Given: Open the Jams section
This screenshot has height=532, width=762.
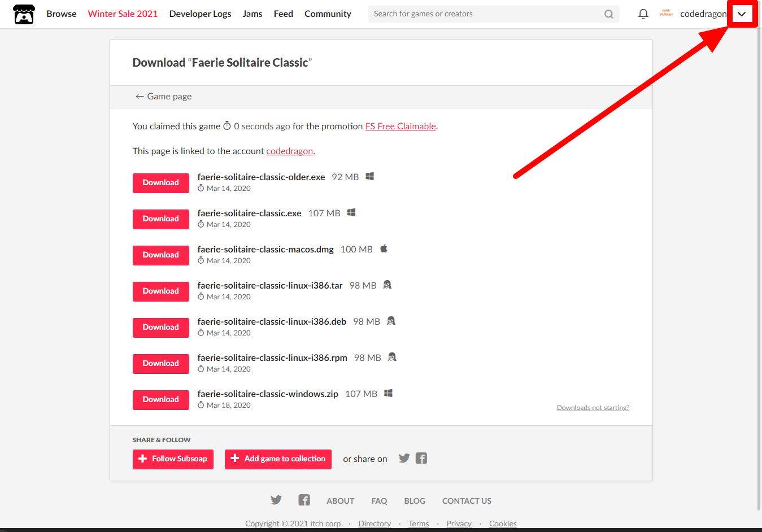Looking at the screenshot, I should click(252, 14).
